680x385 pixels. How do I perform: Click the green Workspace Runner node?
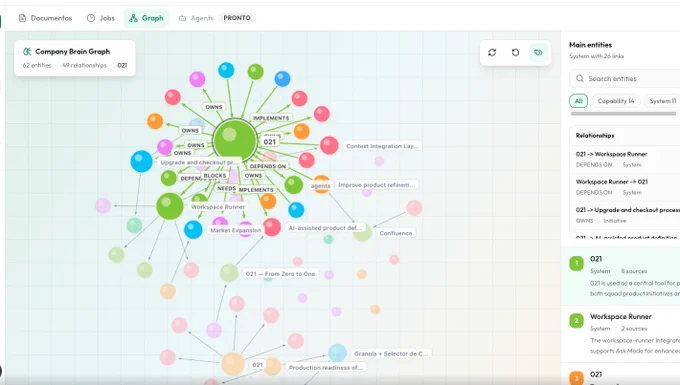170,206
